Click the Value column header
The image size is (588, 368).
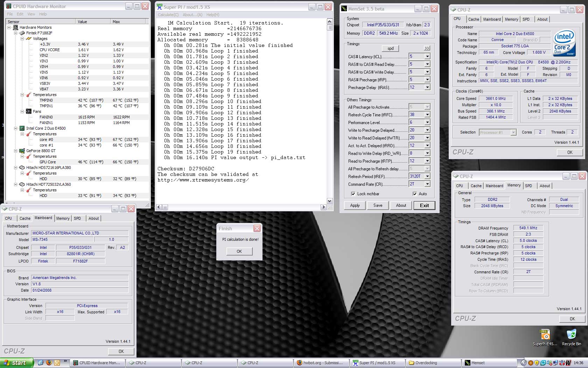coord(93,22)
